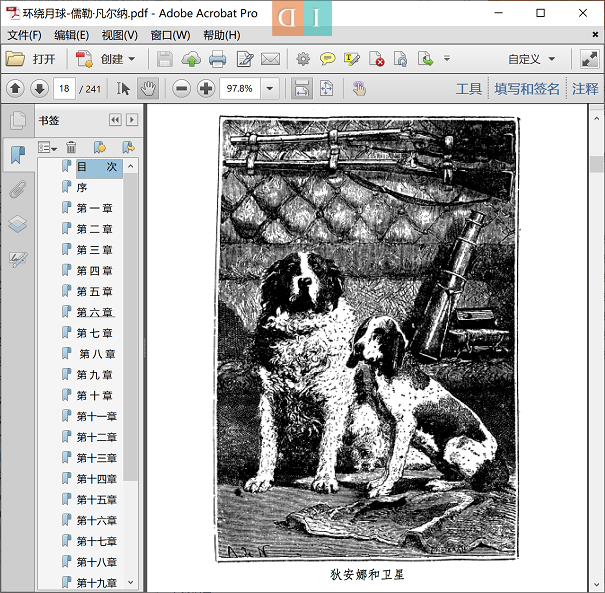Select the 目 次 bookmark
Image resolution: width=605 pixels, height=593 pixels.
pyautogui.click(x=97, y=167)
